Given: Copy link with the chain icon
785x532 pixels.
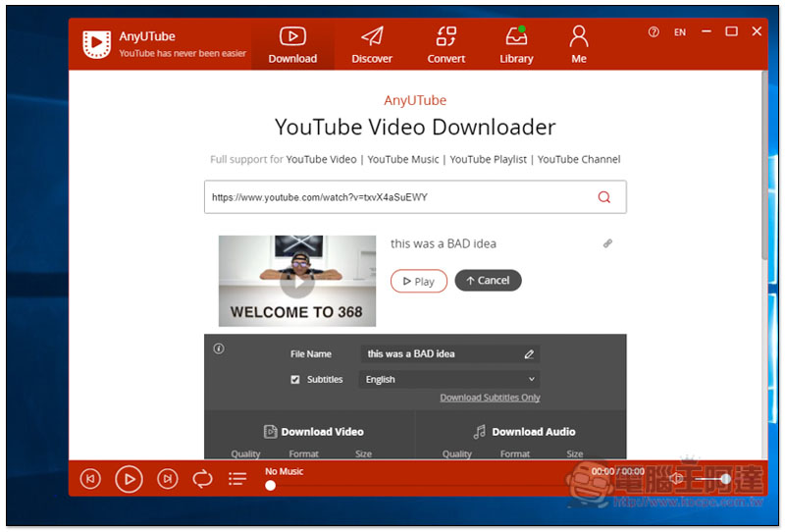Looking at the screenshot, I should pos(607,243).
